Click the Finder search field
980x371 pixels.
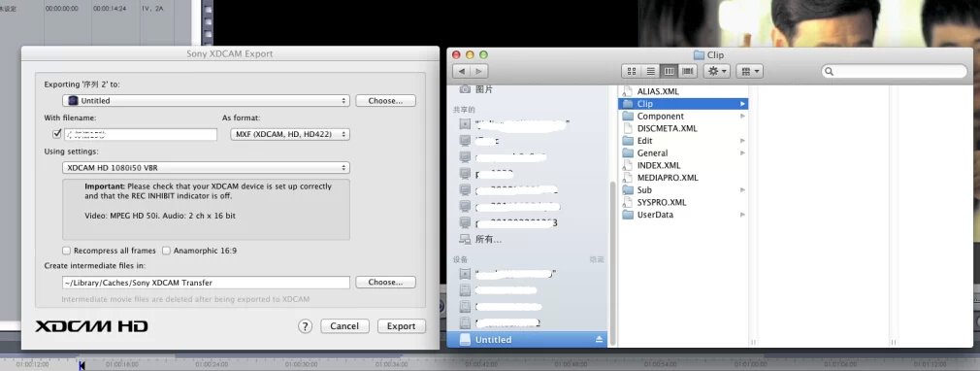(x=897, y=71)
